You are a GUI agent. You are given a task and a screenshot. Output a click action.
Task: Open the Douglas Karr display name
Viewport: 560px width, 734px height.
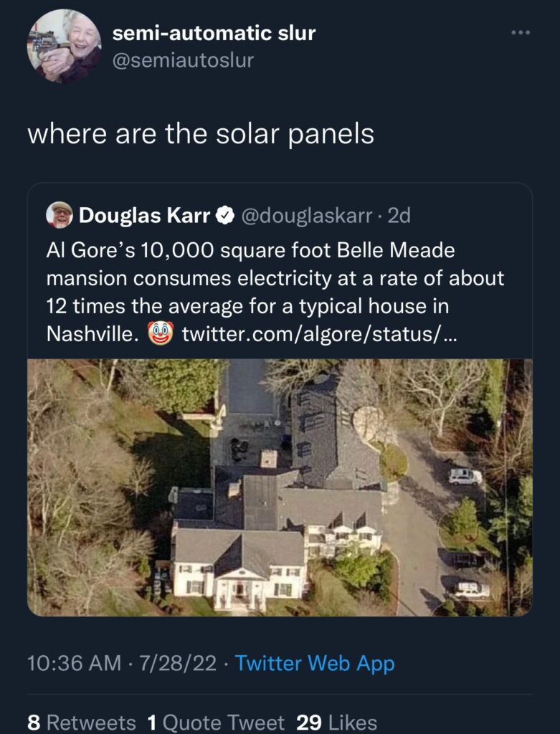click(145, 215)
